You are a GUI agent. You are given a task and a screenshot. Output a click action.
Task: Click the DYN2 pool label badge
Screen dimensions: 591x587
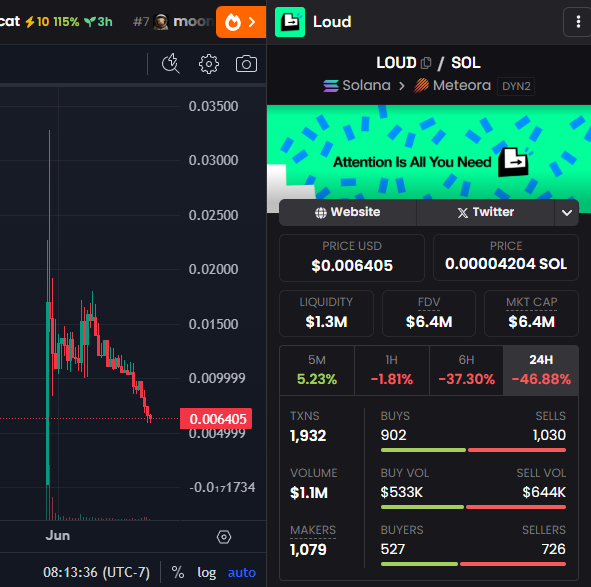point(516,86)
